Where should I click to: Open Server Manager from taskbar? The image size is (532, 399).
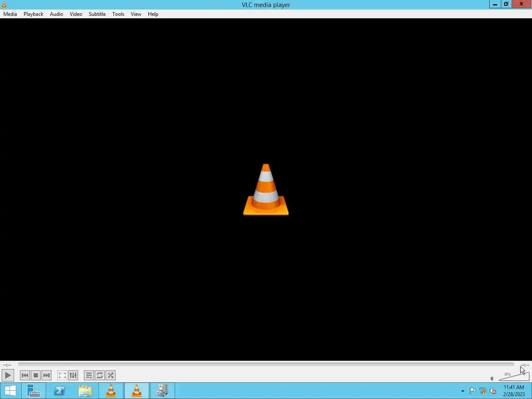34,391
